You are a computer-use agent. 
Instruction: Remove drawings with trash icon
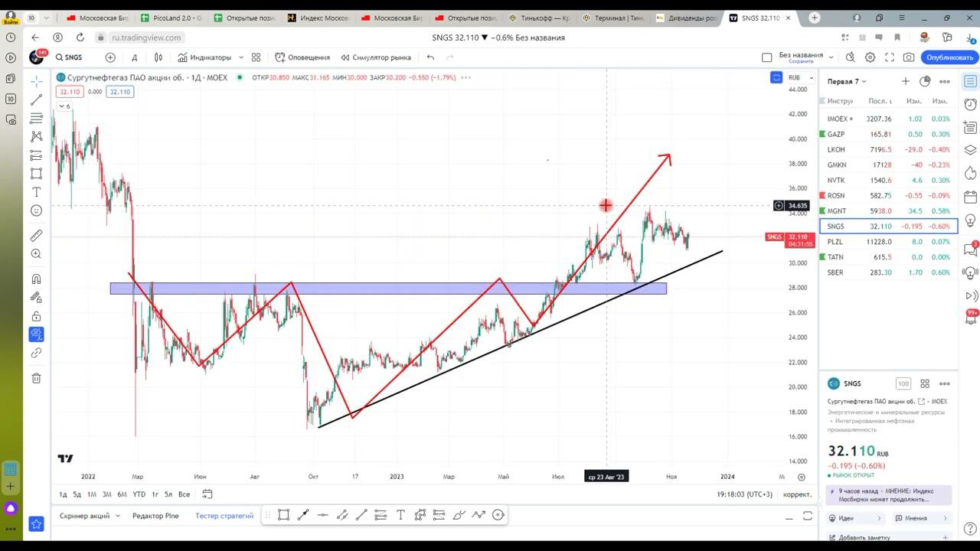(36, 378)
